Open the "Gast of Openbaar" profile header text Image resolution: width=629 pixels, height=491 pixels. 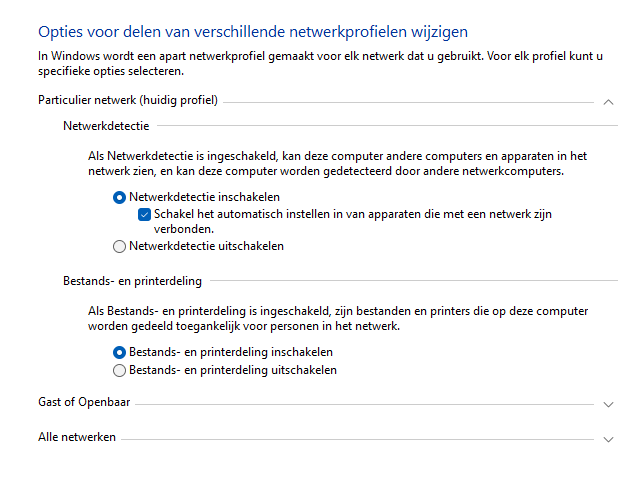(x=84, y=402)
